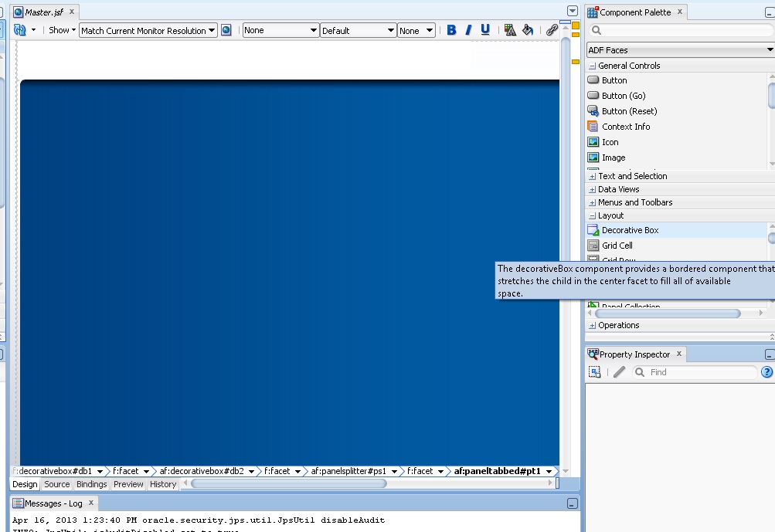Screen dimensions: 775x532
Task: Switch to the Bindings tab
Action: point(91,484)
